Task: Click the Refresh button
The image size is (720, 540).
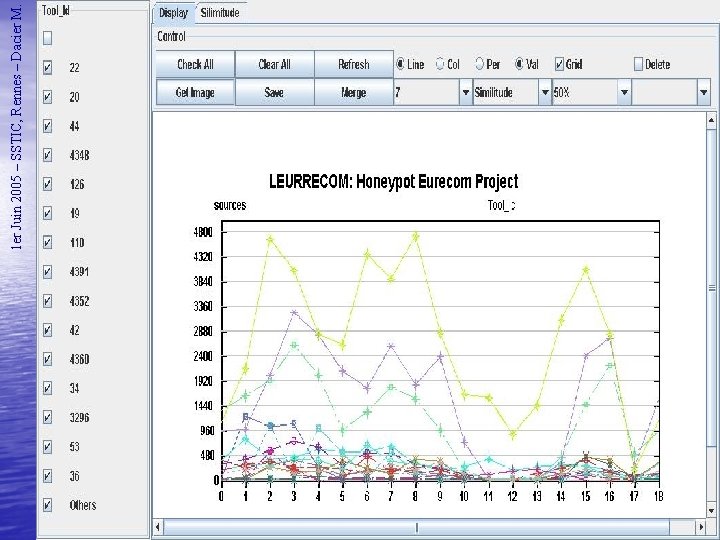Action: point(354,64)
